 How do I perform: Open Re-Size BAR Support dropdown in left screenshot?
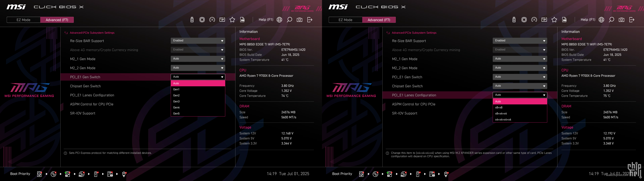(198, 41)
